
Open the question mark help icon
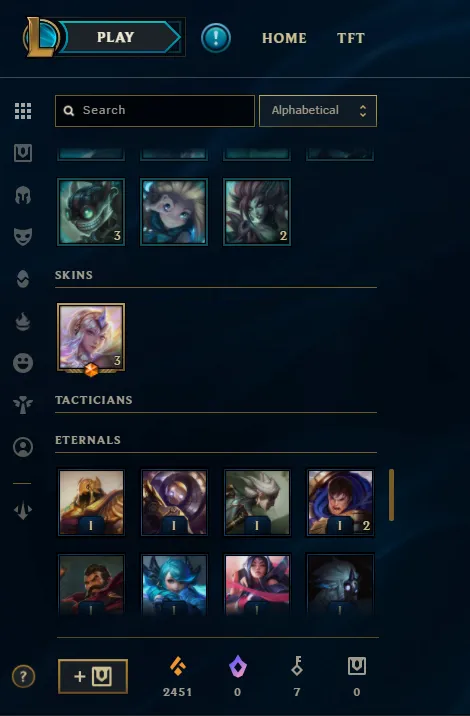pos(23,676)
